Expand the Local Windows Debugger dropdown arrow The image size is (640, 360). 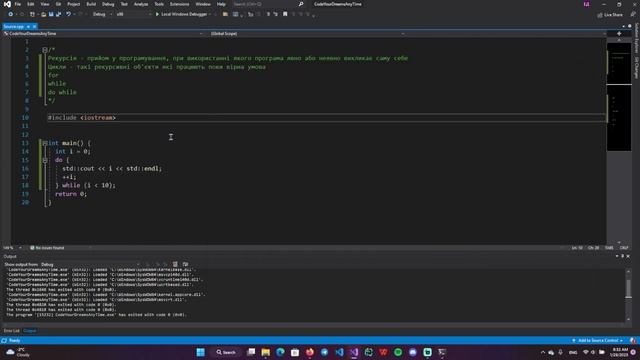tap(210, 14)
